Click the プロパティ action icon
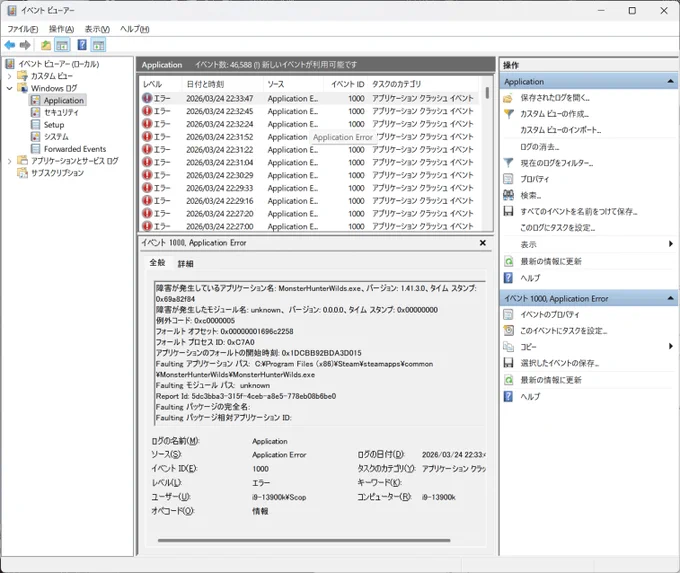Screen dimensions: 680x573 click(x=508, y=179)
